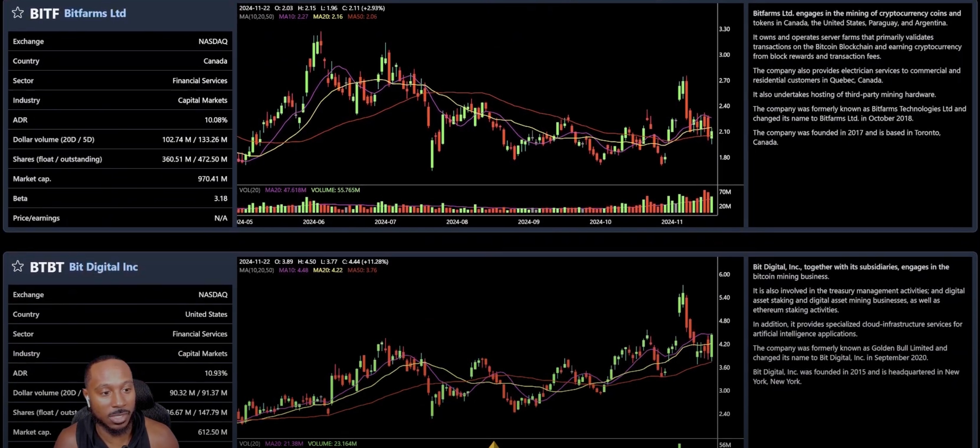Select BITF market cap 970.41 M
The height and width of the screenshot is (448, 980).
pyautogui.click(x=212, y=179)
